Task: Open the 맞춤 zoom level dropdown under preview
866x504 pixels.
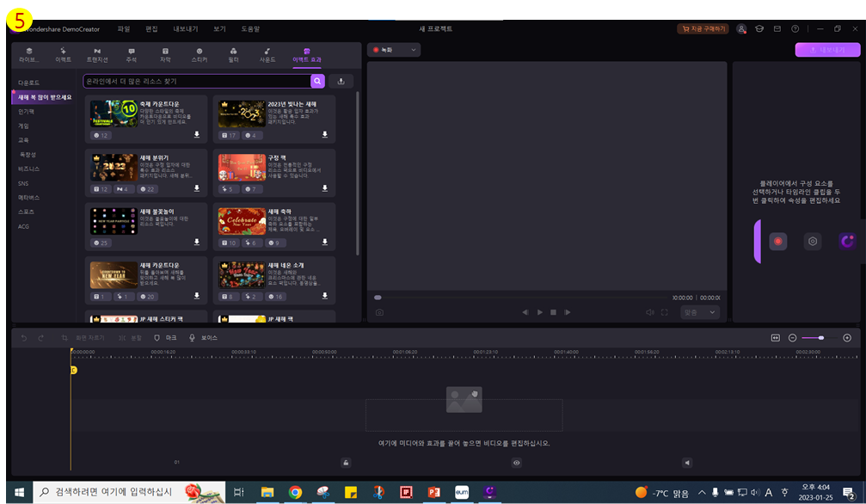Action: 699,312
